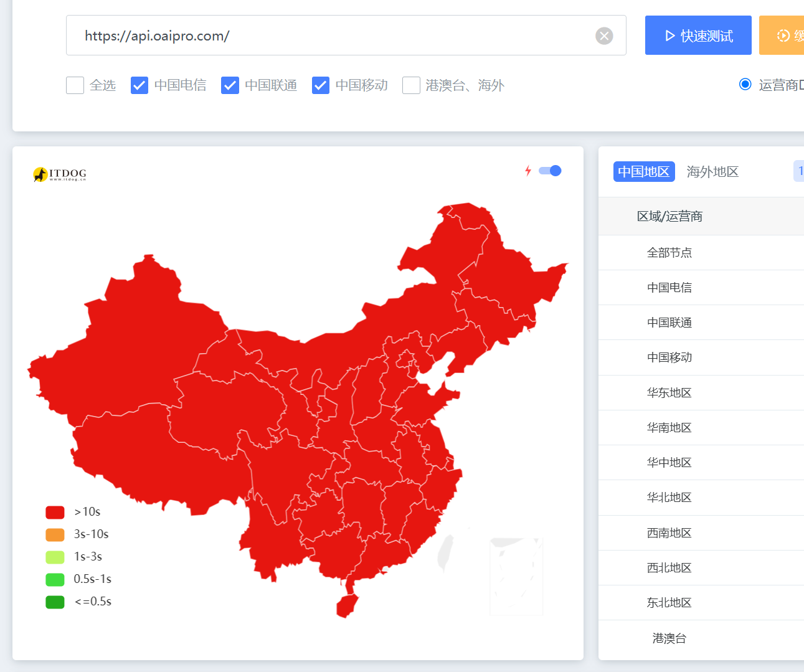This screenshot has height=672, width=804.
Task: Check the 港澳台、海外 checkbox
Action: click(x=411, y=85)
